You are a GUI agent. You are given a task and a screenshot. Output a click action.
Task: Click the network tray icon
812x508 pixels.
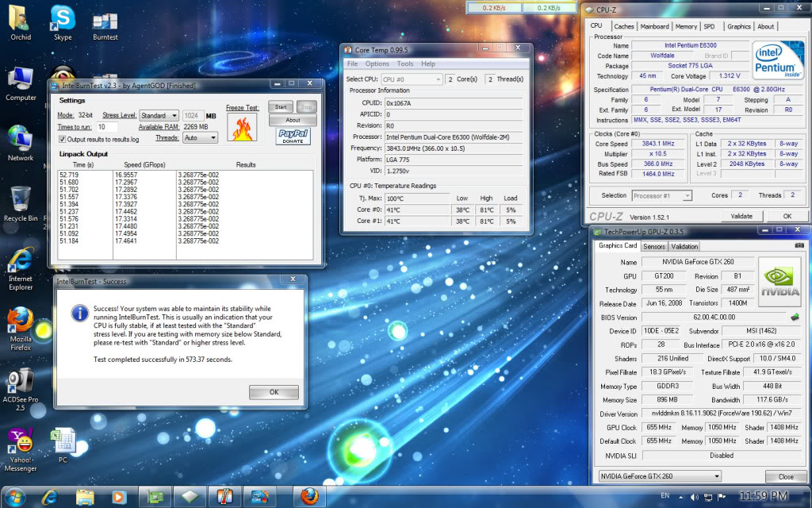(x=708, y=497)
